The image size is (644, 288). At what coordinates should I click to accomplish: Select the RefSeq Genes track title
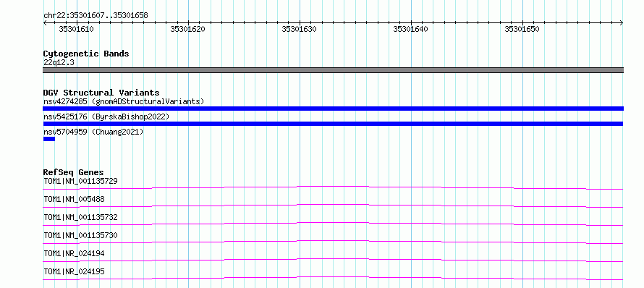pyautogui.click(x=74, y=172)
